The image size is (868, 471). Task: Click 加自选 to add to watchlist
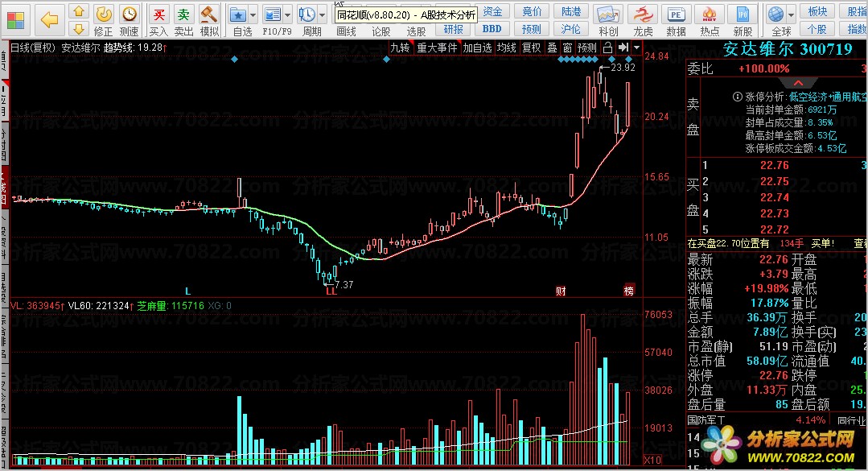click(477, 48)
